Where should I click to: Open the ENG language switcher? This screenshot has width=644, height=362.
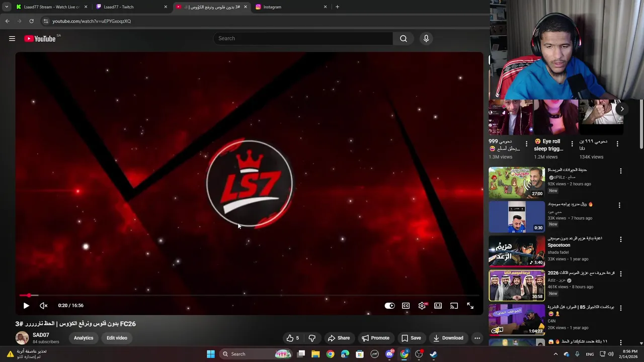pyautogui.click(x=590, y=354)
